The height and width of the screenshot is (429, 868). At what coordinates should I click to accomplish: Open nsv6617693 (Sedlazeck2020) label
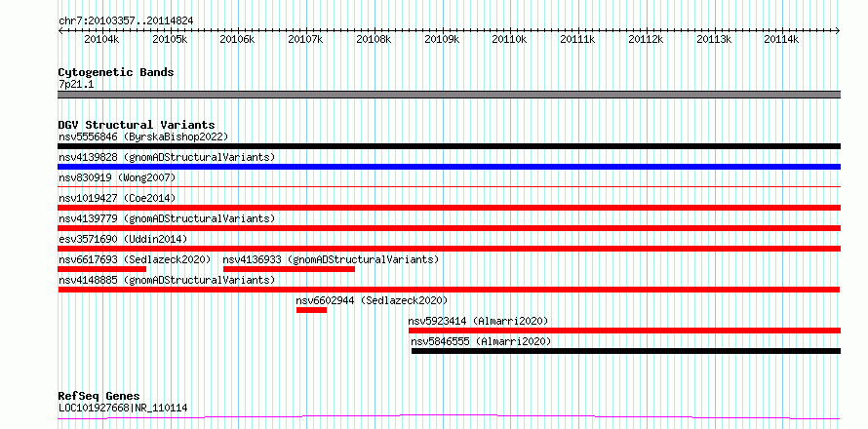135,259
